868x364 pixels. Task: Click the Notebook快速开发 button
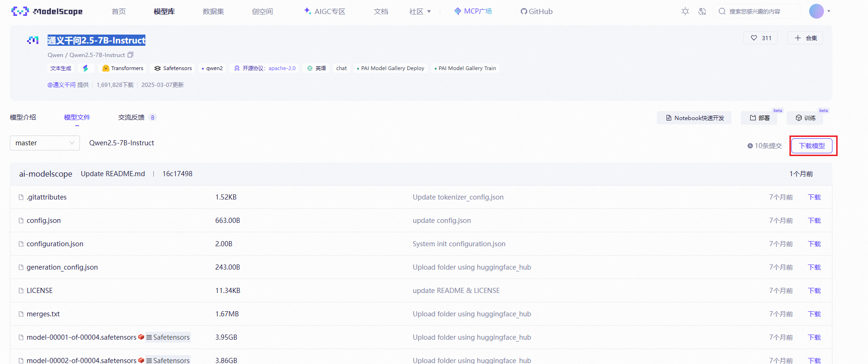point(694,118)
